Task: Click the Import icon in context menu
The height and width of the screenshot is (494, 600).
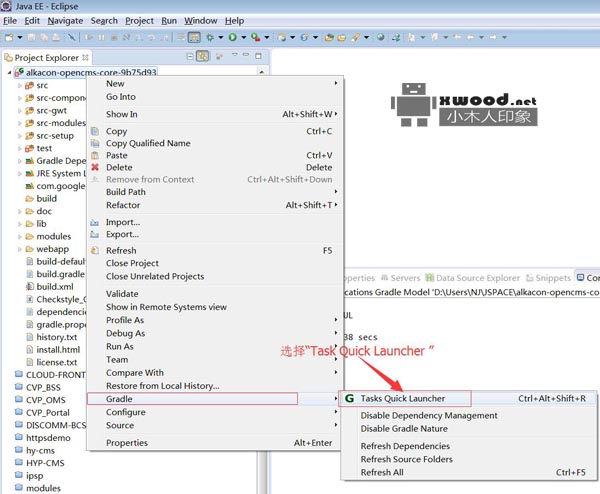Action: 95,222
